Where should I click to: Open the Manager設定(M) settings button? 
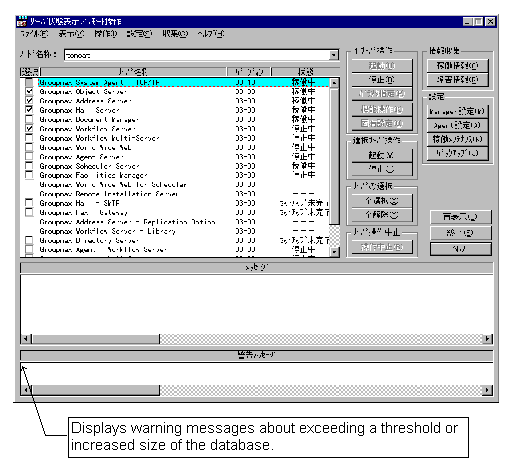click(x=457, y=111)
